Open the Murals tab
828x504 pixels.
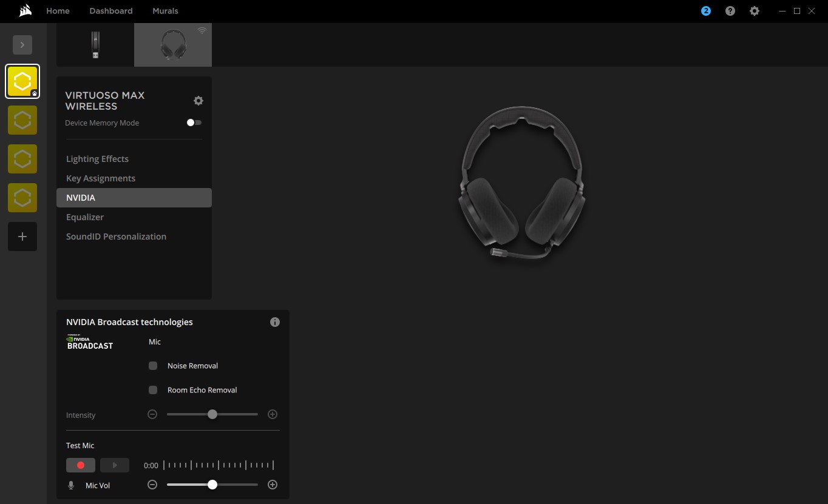point(165,11)
